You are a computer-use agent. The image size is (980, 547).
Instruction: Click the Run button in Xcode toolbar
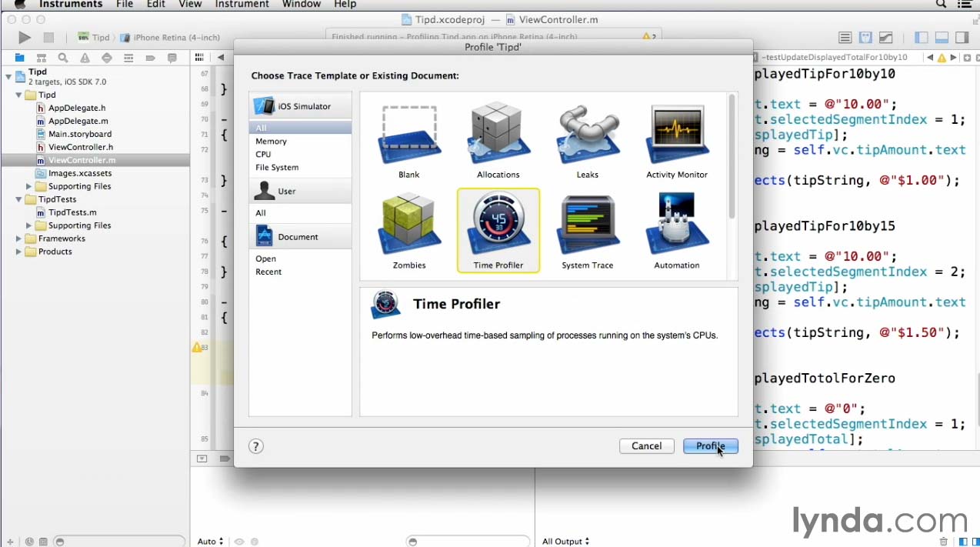tap(25, 38)
